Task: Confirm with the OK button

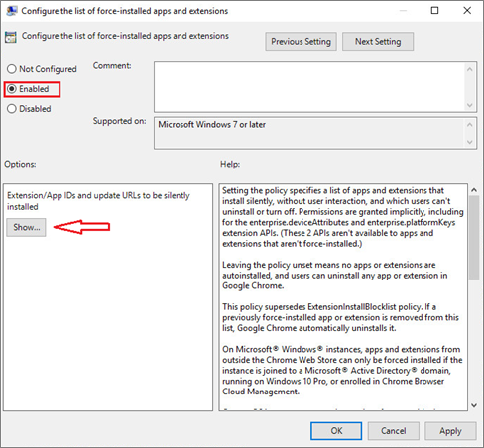Action: click(336, 431)
